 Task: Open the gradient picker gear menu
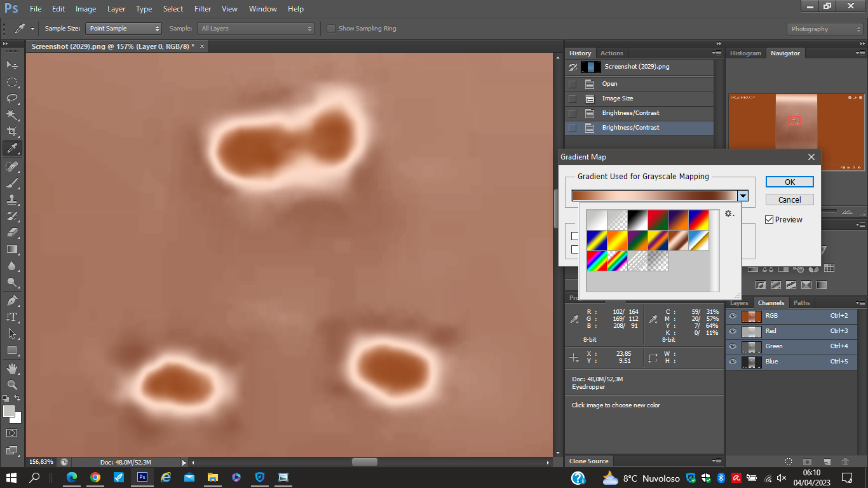click(729, 214)
